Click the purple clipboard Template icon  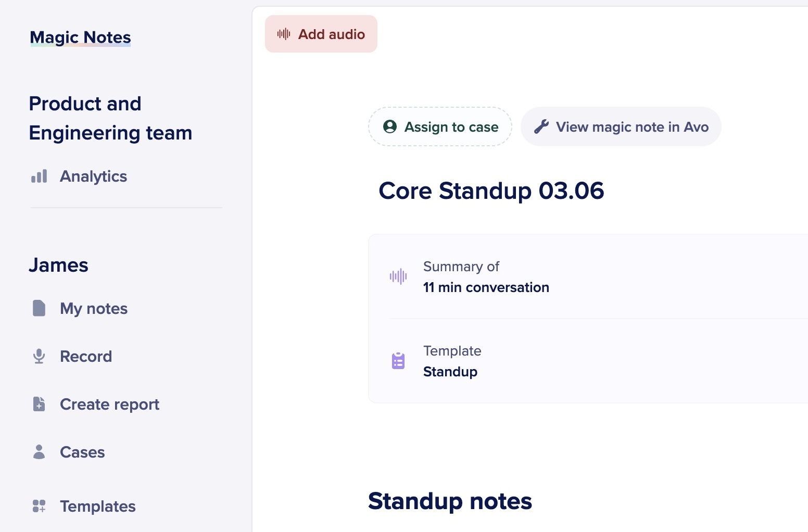398,361
